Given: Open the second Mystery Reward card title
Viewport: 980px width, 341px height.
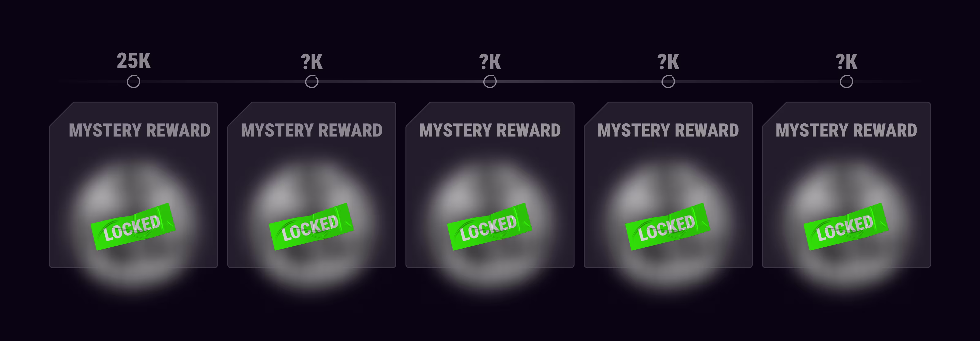Looking at the screenshot, I should (311, 130).
